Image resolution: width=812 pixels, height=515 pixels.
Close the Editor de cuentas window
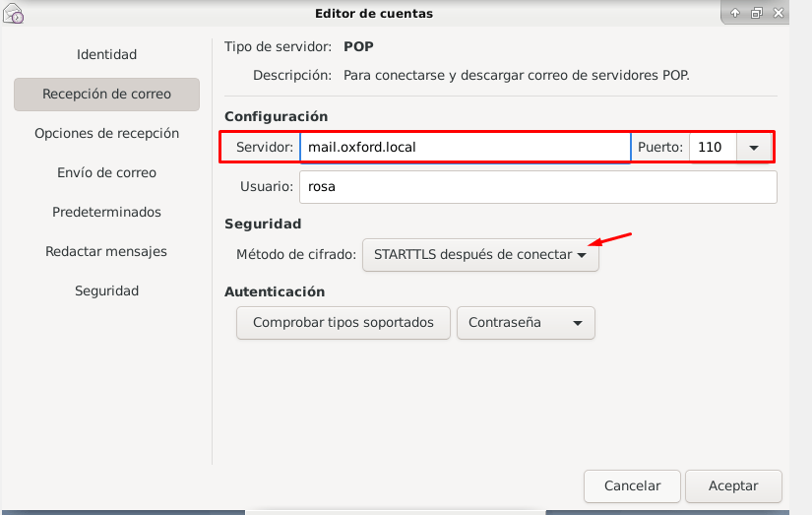tap(779, 13)
